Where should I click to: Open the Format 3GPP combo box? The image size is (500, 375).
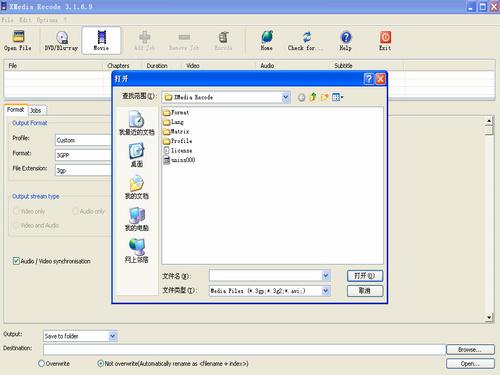click(x=83, y=155)
